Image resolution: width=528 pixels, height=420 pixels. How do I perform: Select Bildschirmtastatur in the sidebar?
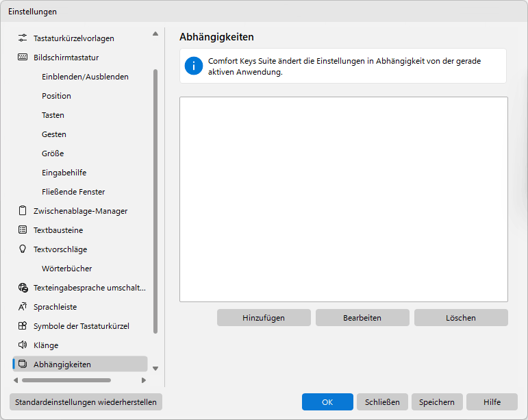tap(66, 58)
